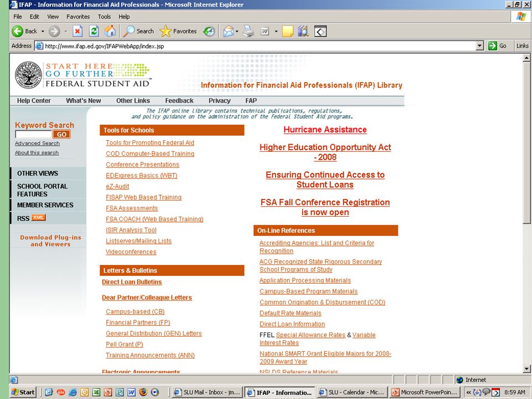Expand the Address bar URL dropdown
Image resolution: width=532 pixels, height=399 pixels.
click(x=479, y=46)
